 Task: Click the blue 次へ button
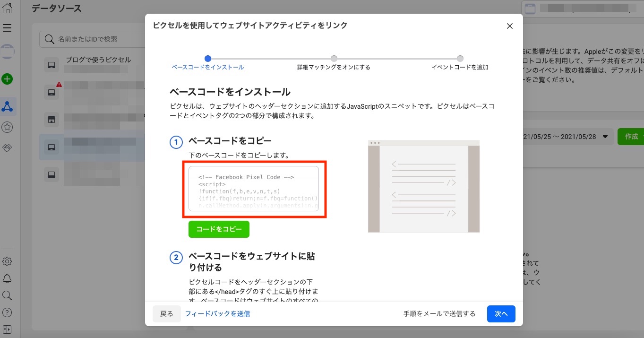[x=501, y=314]
